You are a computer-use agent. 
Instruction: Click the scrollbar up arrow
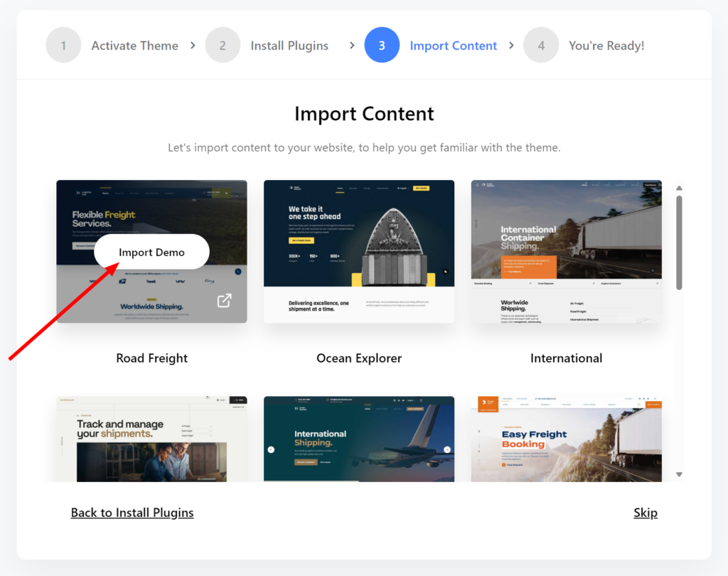[x=679, y=188]
